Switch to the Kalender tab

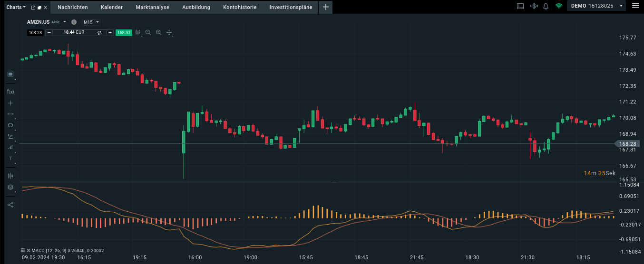click(112, 7)
